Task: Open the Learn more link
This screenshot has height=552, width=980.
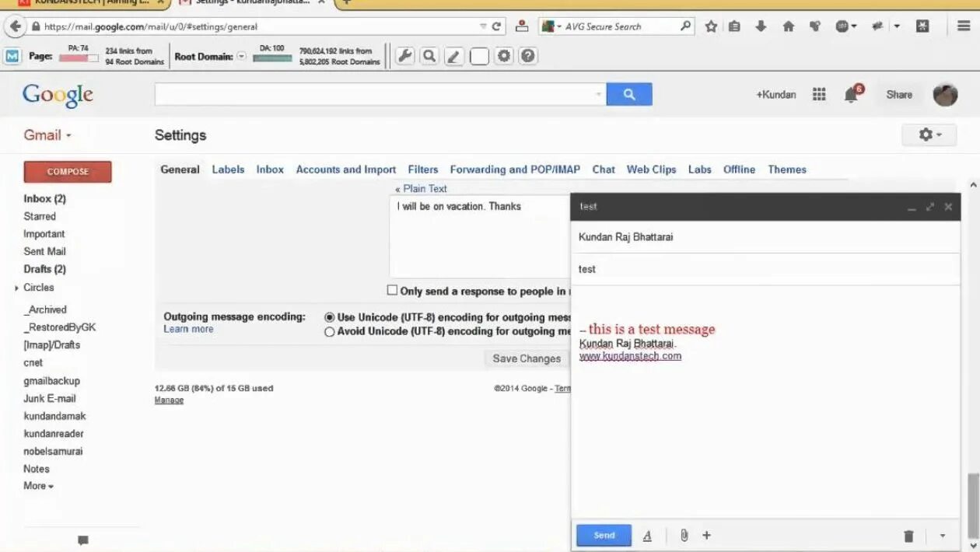Action: pos(188,330)
